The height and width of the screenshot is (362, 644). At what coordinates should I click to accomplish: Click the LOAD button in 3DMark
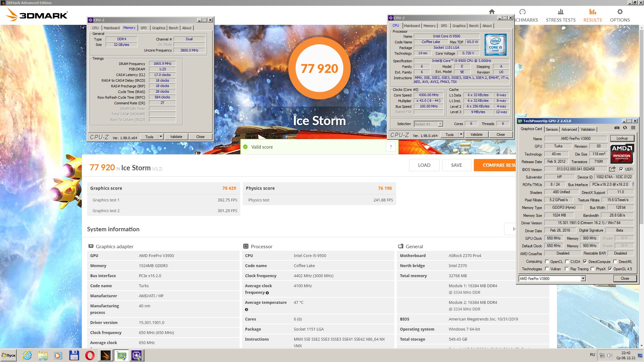click(x=424, y=165)
